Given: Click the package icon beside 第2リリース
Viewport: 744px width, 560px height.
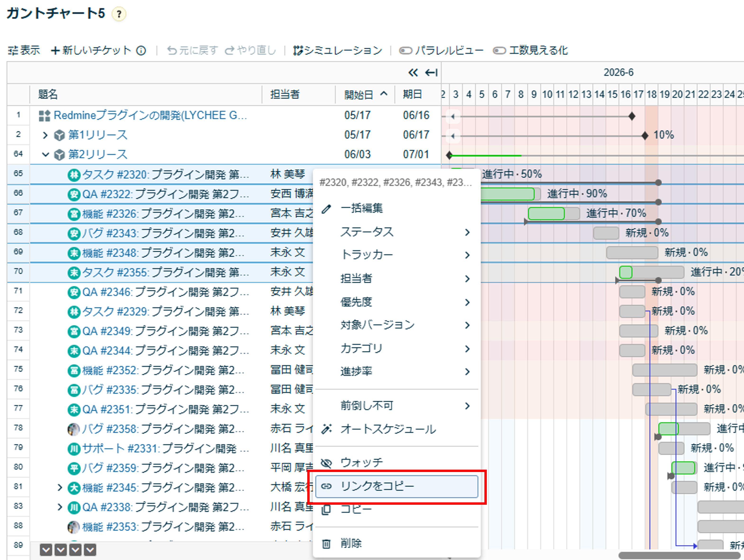Looking at the screenshot, I should click(x=60, y=155).
